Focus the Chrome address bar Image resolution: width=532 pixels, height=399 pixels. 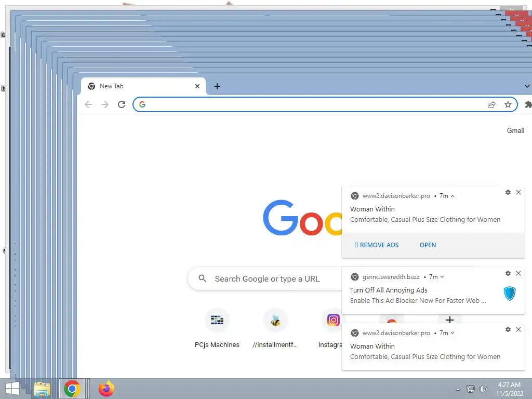click(x=325, y=104)
